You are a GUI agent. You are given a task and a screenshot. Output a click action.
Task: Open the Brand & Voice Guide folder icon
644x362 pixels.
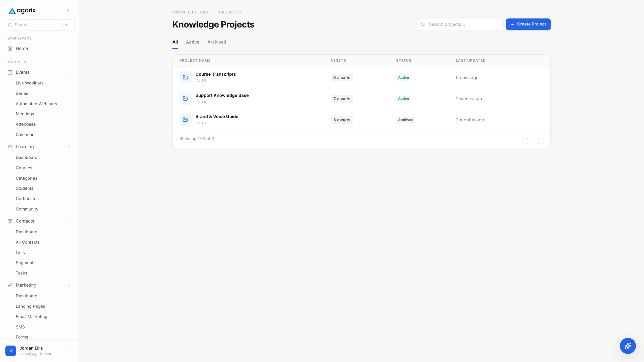tap(185, 120)
